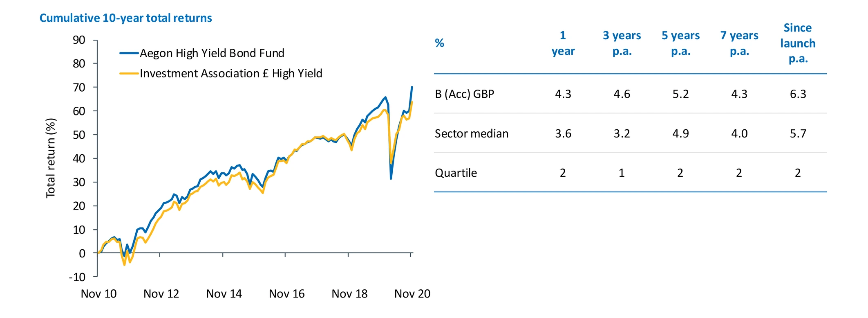Click the yellow Investment Association legend swatch
868x318 pixels.
pos(129,74)
